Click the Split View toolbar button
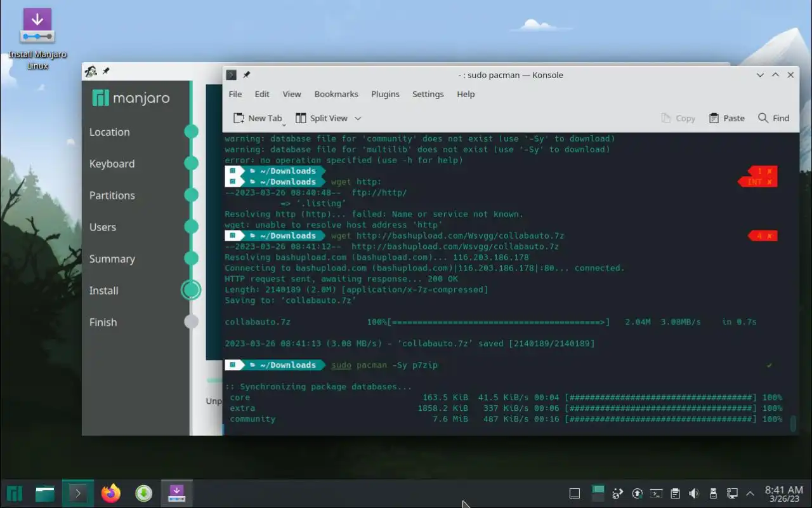This screenshot has height=508, width=812. pos(322,118)
